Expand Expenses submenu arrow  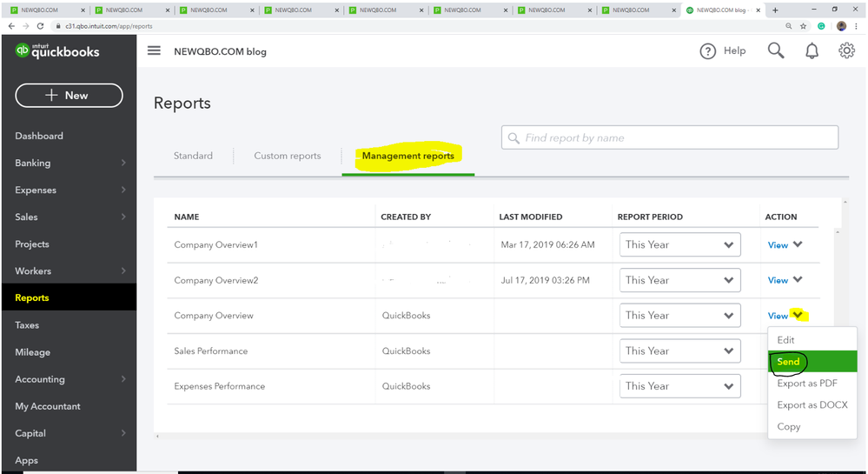tap(123, 190)
